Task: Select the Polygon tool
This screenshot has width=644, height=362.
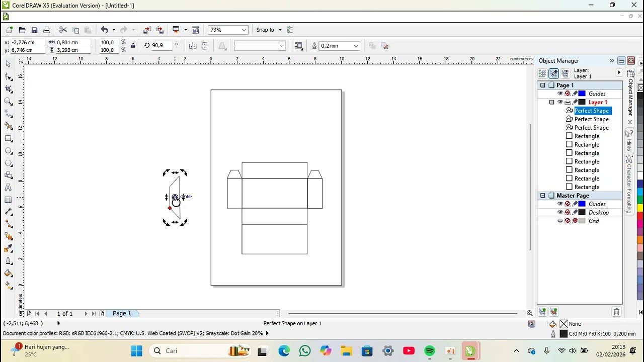Action: (8, 163)
